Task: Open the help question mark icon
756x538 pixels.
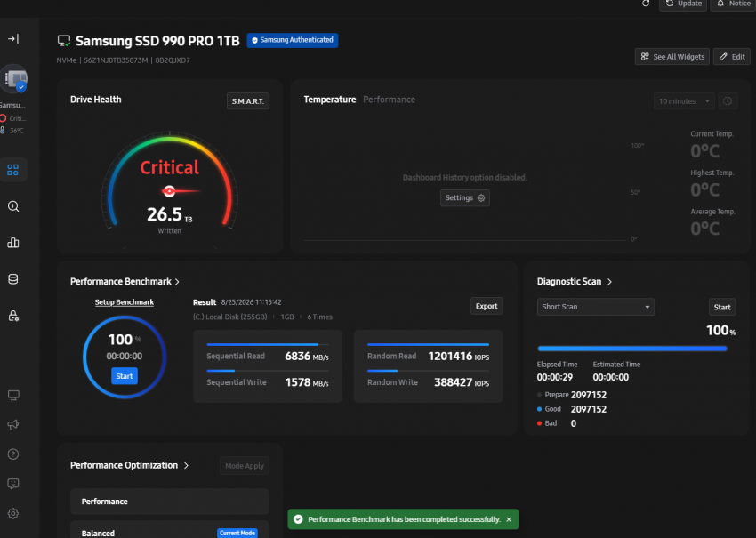Action: (x=13, y=454)
